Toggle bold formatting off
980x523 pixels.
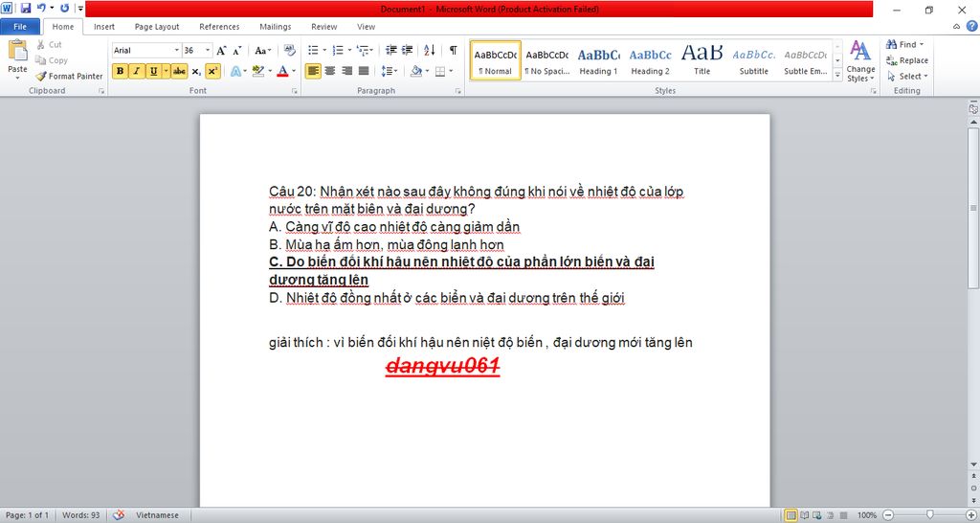coord(120,71)
